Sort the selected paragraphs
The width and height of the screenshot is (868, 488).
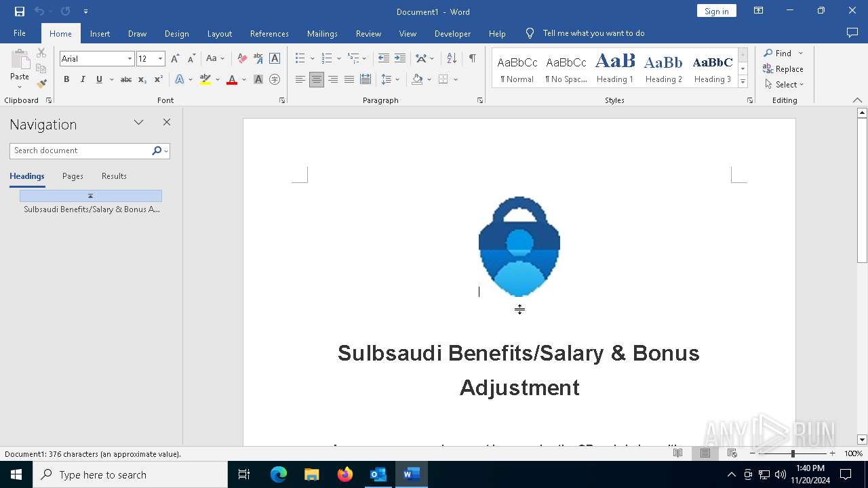tap(452, 59)
